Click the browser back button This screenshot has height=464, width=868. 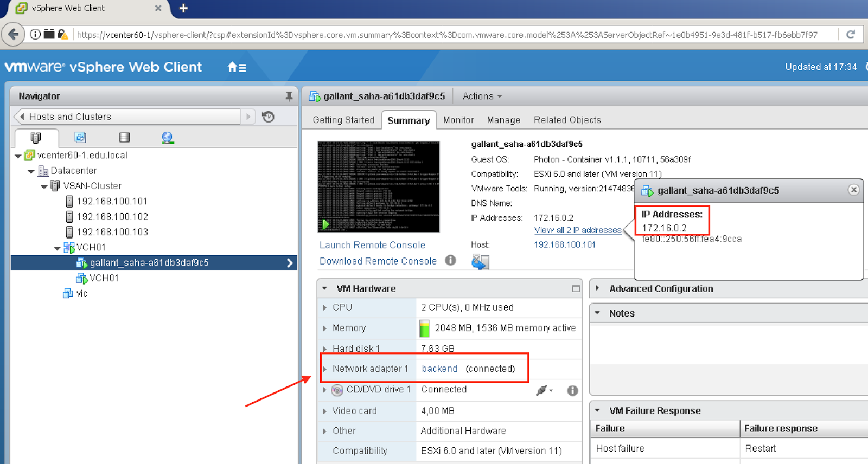13,34
